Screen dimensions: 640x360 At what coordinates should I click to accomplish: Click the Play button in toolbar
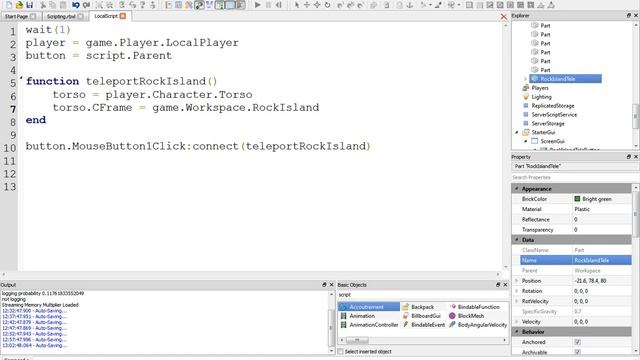258,5
